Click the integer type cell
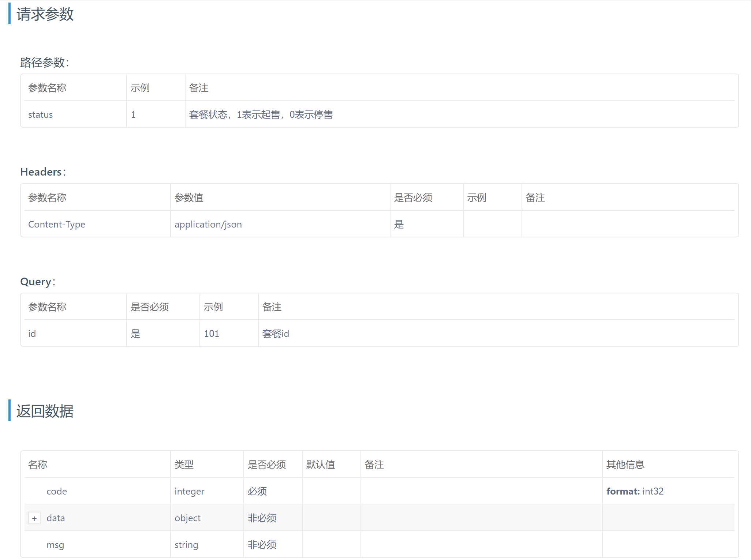 [189, 491]
